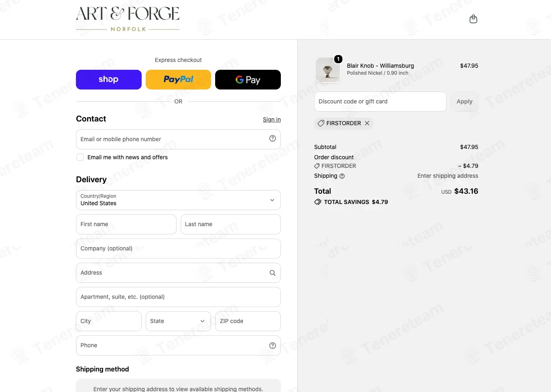Click the Shipping info question mark icon
Image resolution: width=551 pixels, height=392 pixels.
point(342,176)
